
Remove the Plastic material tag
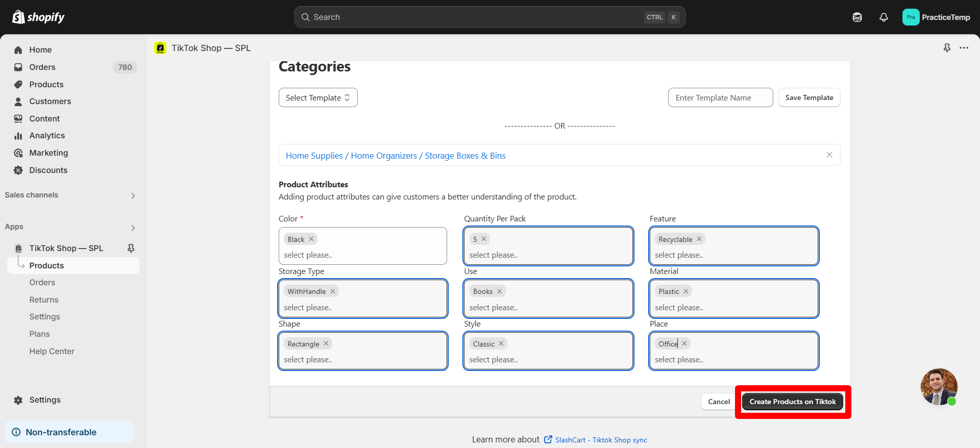[686, 291]
